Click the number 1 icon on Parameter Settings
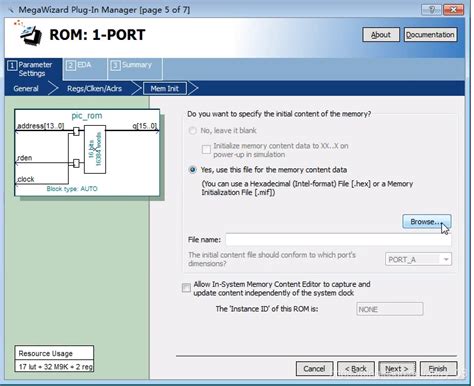The width and height of the screenshot is (474, 386). 12,66
